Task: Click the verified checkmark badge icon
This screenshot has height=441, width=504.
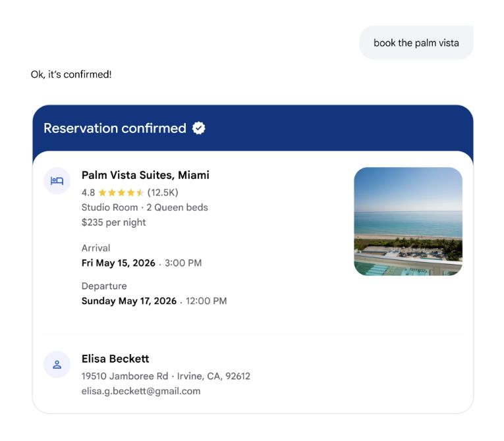Action: [x=199, y=128]
